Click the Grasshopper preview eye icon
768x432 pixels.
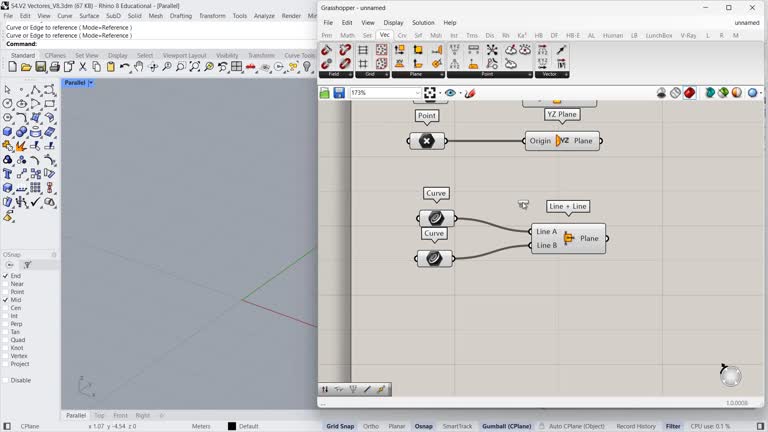(450, 93)
